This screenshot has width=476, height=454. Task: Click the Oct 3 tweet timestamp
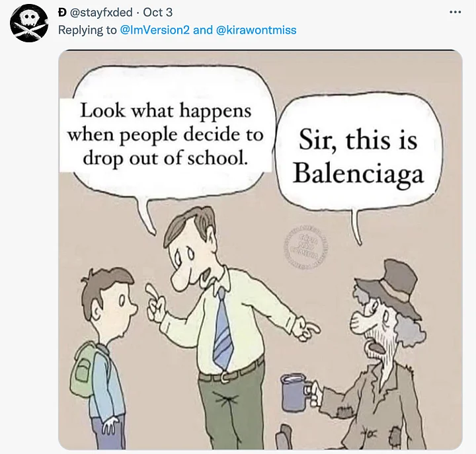(157, 13)
